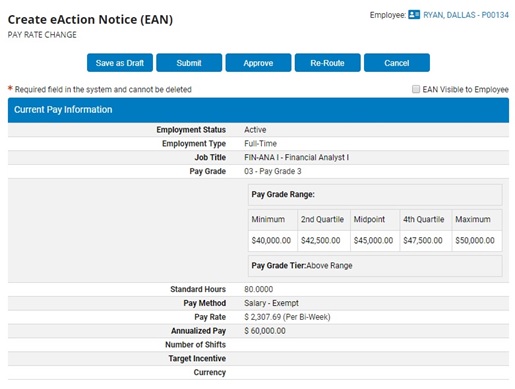Click the Pay Rate value $2,307.69 Per Bi-Week
This screenshot has height=389, width=515.
pos(287,317)
